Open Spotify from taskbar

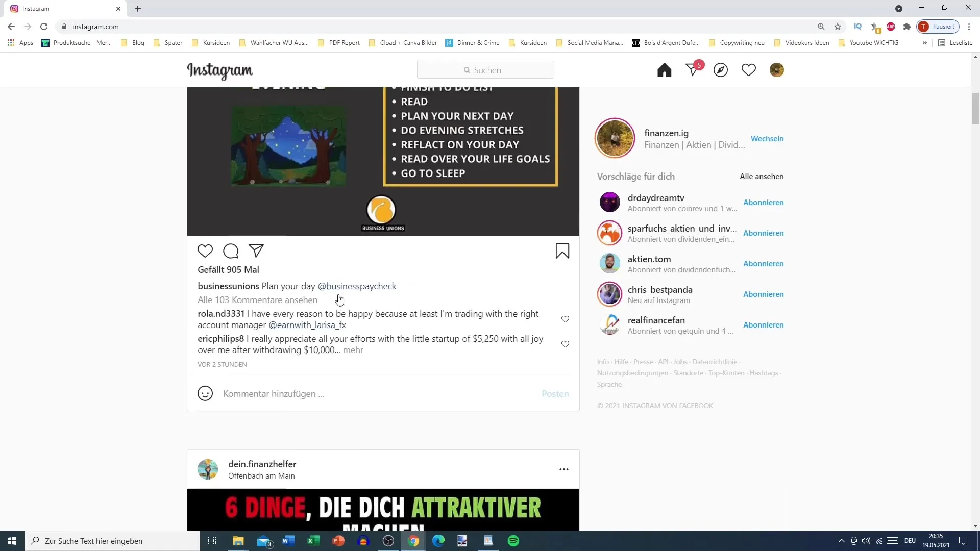(513, 541)
